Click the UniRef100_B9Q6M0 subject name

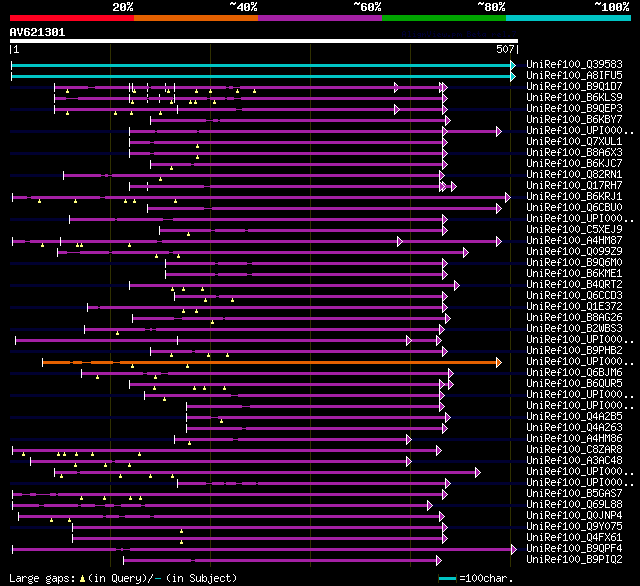[x=574, y=263]
